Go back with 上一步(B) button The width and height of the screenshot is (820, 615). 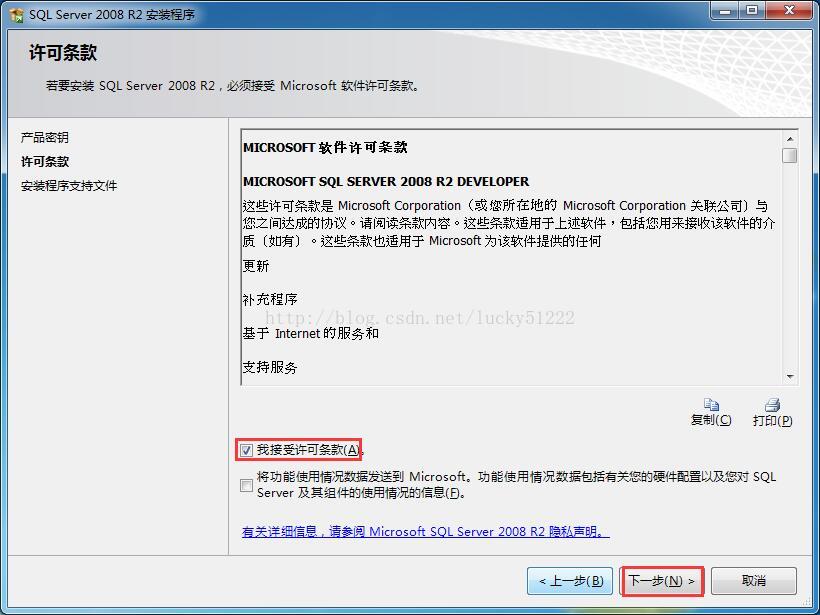[570, 581]
